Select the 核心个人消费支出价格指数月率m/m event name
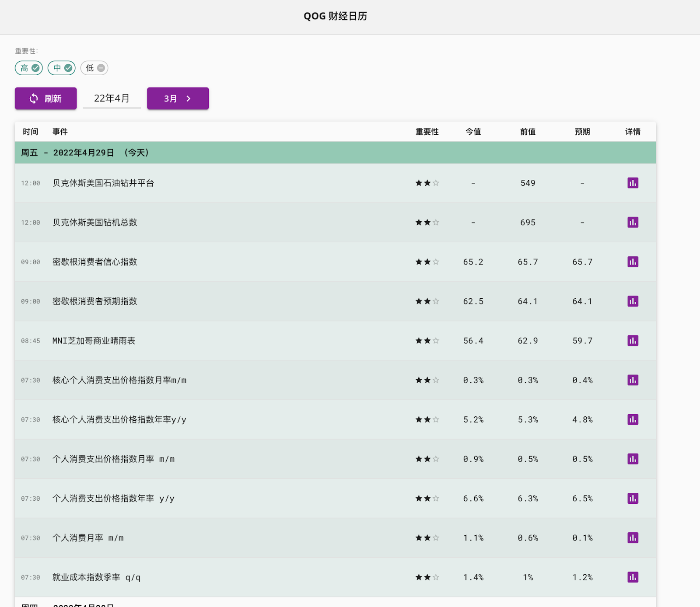This screenshot has height=607, width=700. (119, 380)
